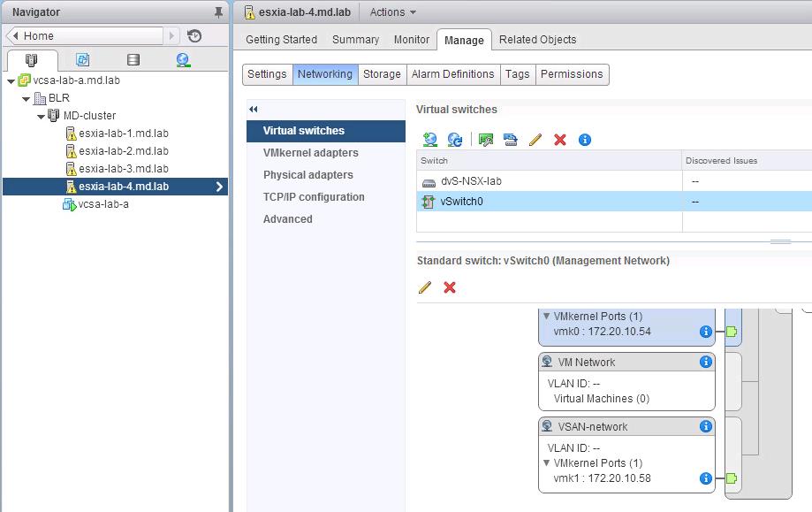
Task: Open the Networking inventory view icon
Action: pyautogui.click(x=183, y=60)
